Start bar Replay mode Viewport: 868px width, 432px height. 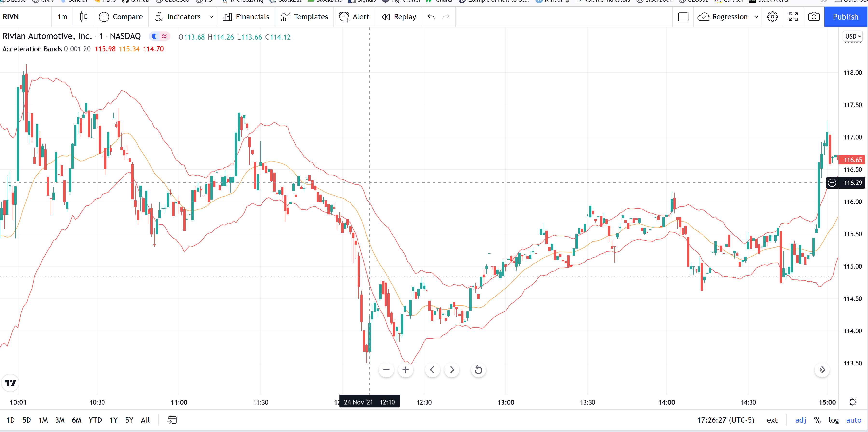pyautogui.click(x=399, y=16)
